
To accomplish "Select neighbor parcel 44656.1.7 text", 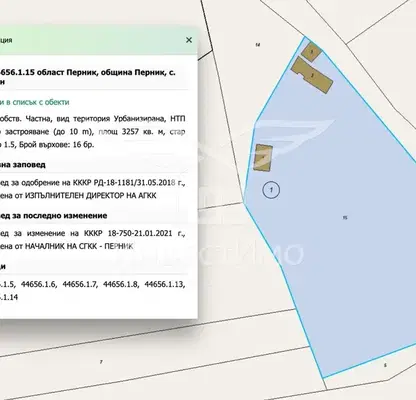I will pos(80,284).
